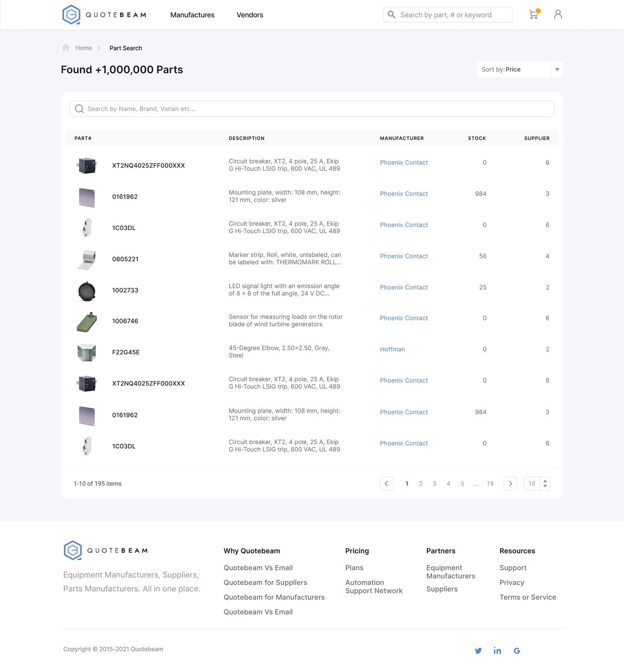Select part number 1002733
This screenshot has height=672, width=624.
tap(125, 290)
